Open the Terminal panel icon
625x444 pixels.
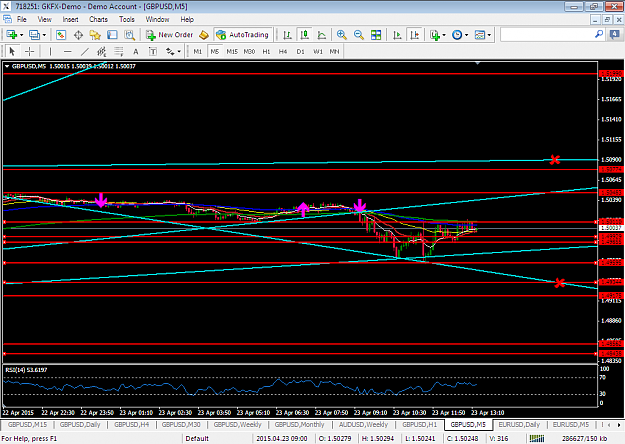point(112,35)
